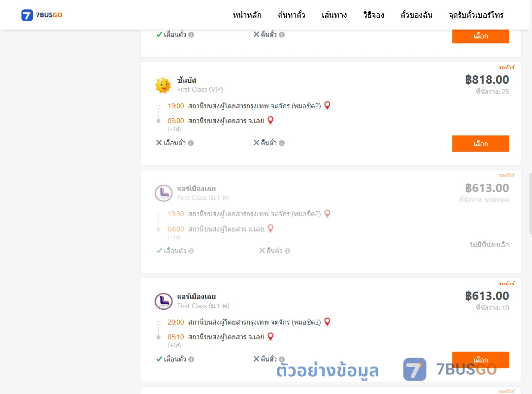This screenshot has height=394, width=532.
Task: Click the 19:00 departure time
Action: 176,106
